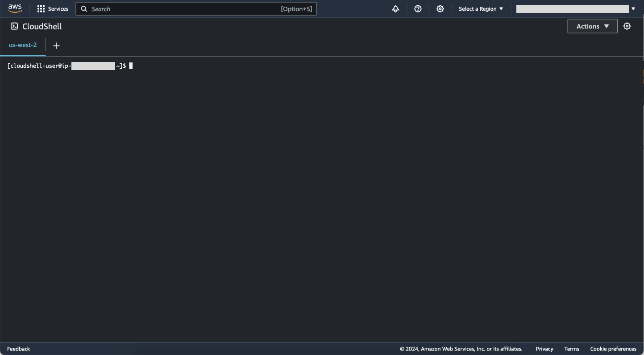Open the notifications bell
644x355 pixels.
coord(395,9)
